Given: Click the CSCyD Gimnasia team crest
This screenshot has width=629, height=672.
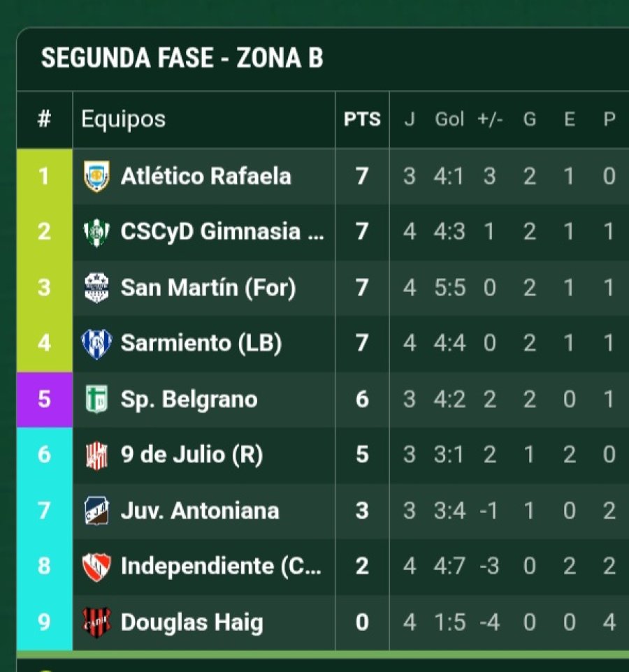Looking at the screenshot, I should 96,232.
